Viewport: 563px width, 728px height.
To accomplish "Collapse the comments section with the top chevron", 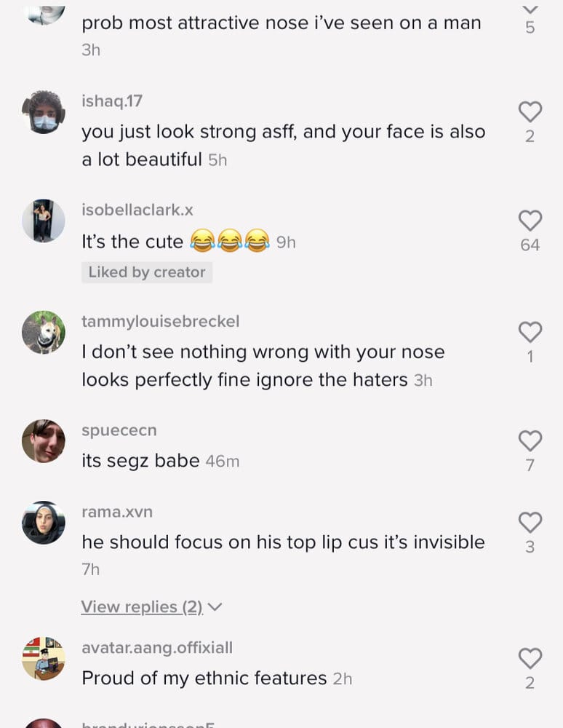I will tap(530, 10).
